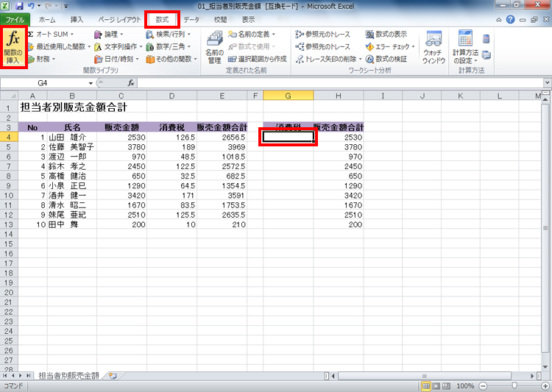Click Create from Selection (選択範囲から作成)
552x392 pixels.
[x=258, y=59]
